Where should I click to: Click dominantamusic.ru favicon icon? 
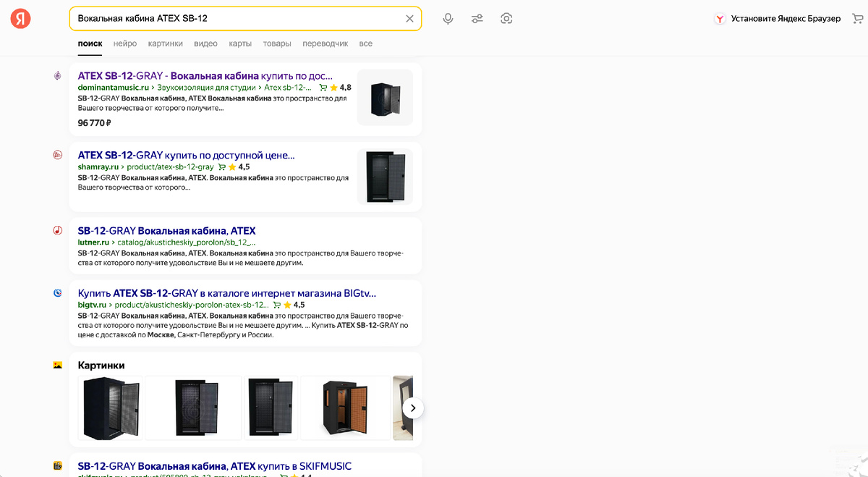[57, 75]
